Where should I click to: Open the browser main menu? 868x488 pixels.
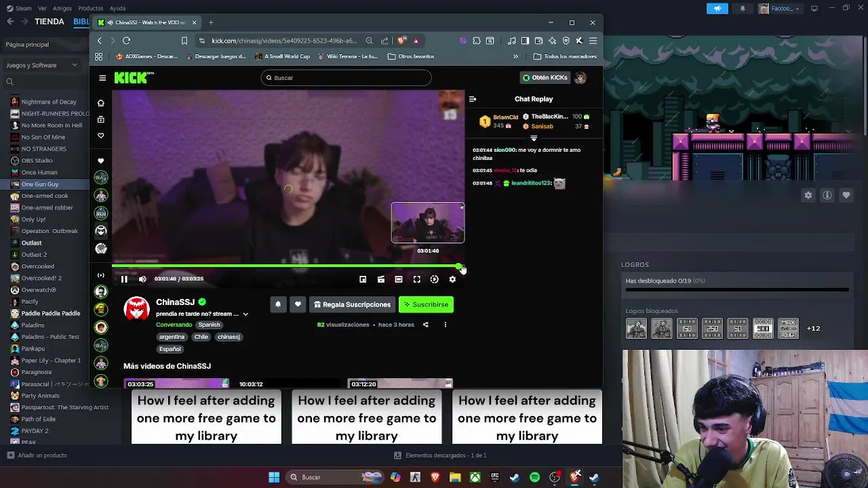[x=593, y=41]
